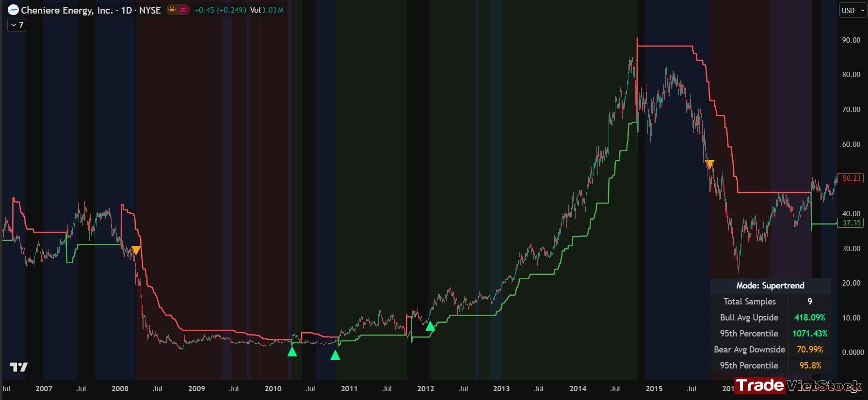The image size is (868, 400).
Task: Click the 1D interval label in title
Action: [127, 10]
